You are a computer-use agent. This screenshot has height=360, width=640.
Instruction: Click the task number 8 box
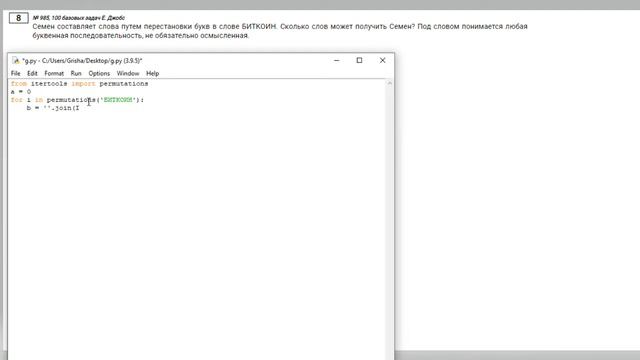click(18, 18)
